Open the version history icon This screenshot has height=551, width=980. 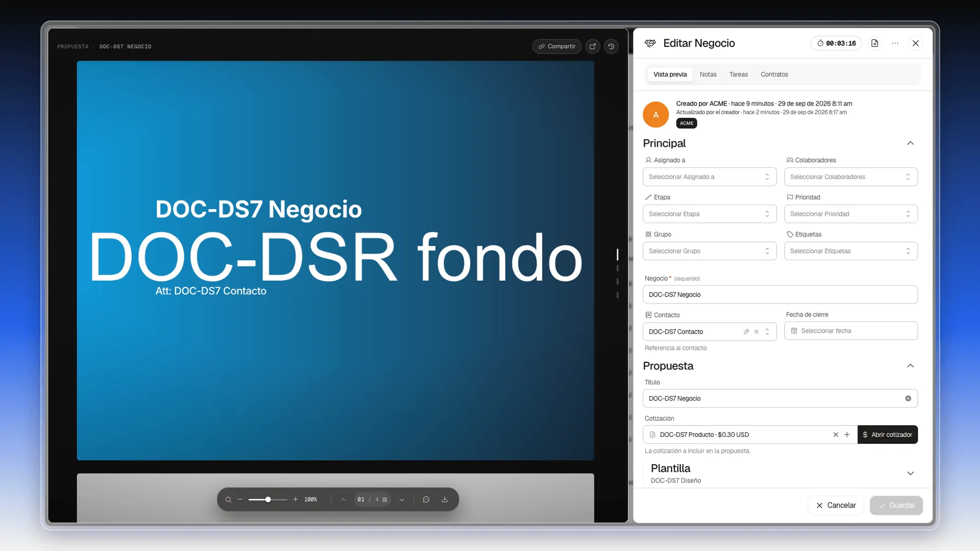pos(611,46)
